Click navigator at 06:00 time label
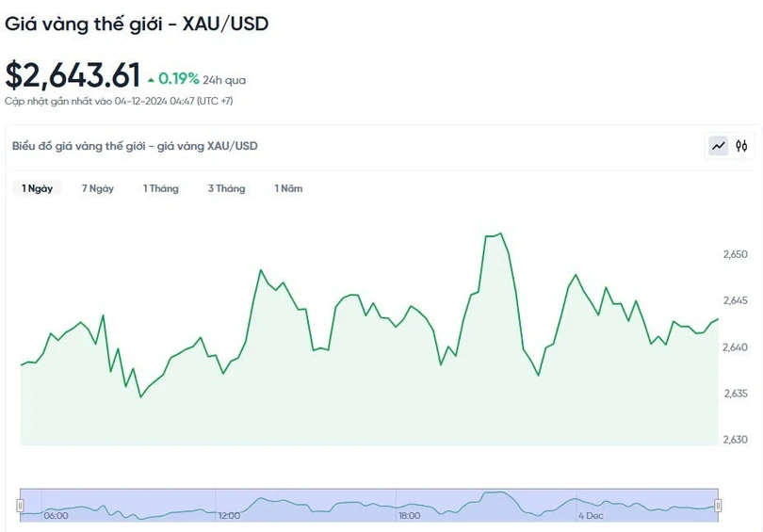The height and width of the screenshot is (532, 763). click(56, 515)
